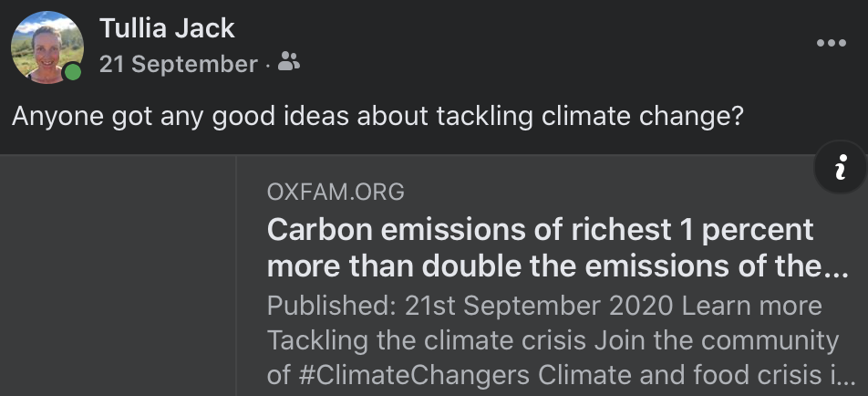The height and width of the screenshot is (396, 868).
Task: Open the headline starting Carbon emissions of richest
Action: (x=557, y=247)
